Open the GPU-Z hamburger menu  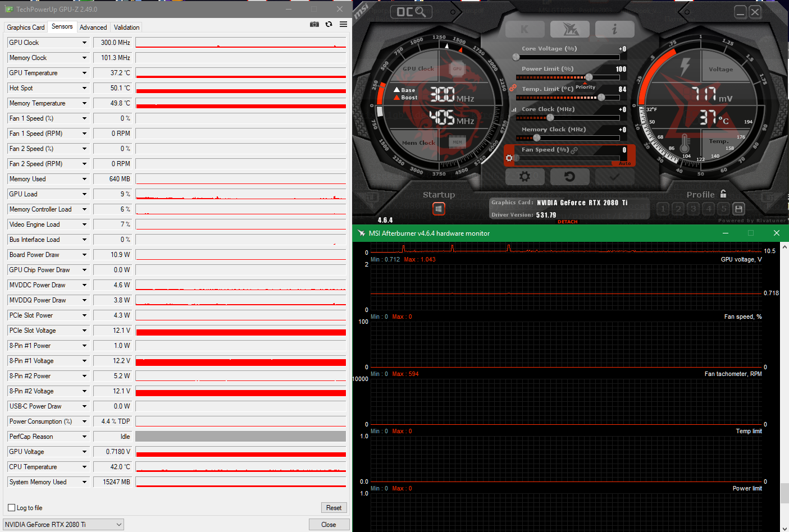tap(343, 24)
